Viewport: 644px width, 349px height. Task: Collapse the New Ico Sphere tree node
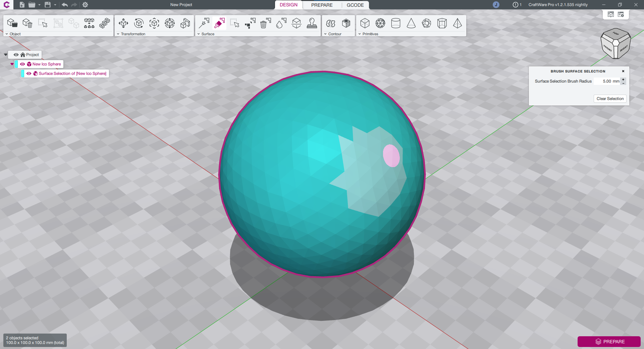point(12,64)
